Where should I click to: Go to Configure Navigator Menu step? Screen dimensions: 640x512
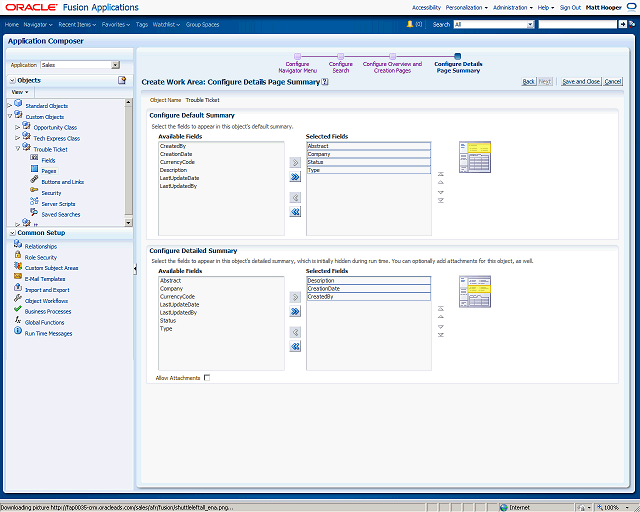[x=298, y=67]
